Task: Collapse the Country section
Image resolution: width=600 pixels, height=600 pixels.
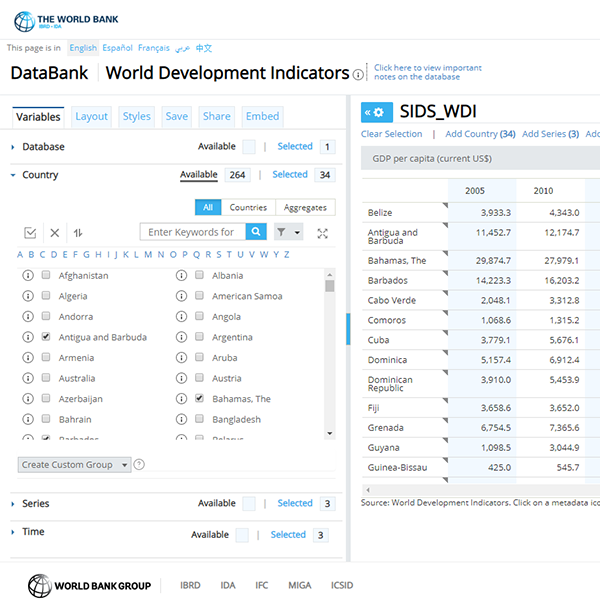Action: click(x=13, y=175)
